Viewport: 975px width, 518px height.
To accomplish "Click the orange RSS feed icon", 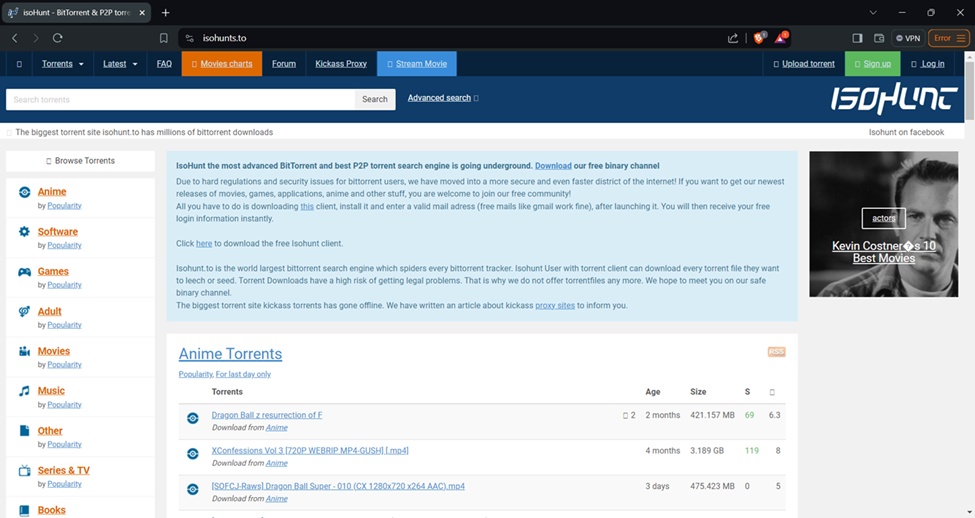I will pos(776,352).
